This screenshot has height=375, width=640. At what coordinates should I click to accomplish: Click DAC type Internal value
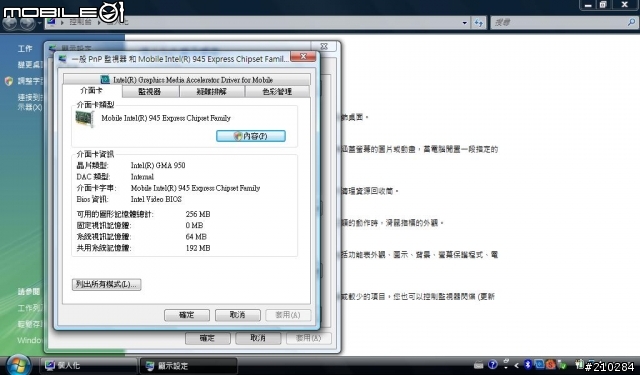tap(142, 177)
